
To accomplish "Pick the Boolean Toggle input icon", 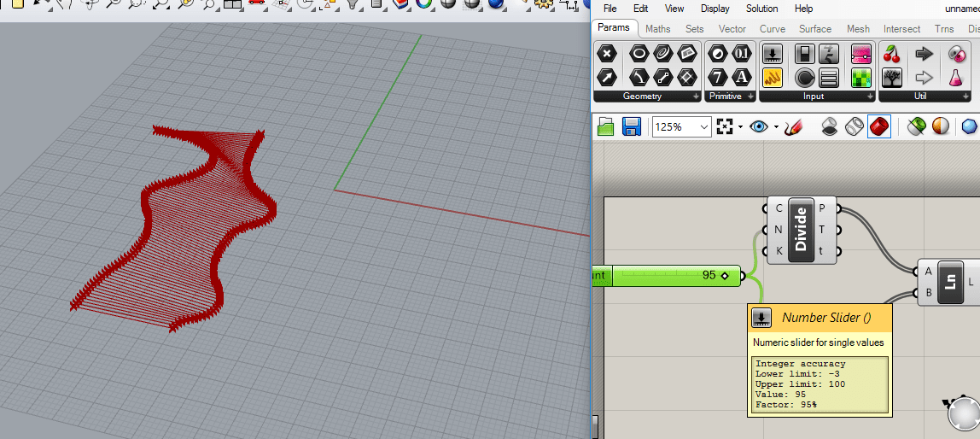I will pos(805,54).
